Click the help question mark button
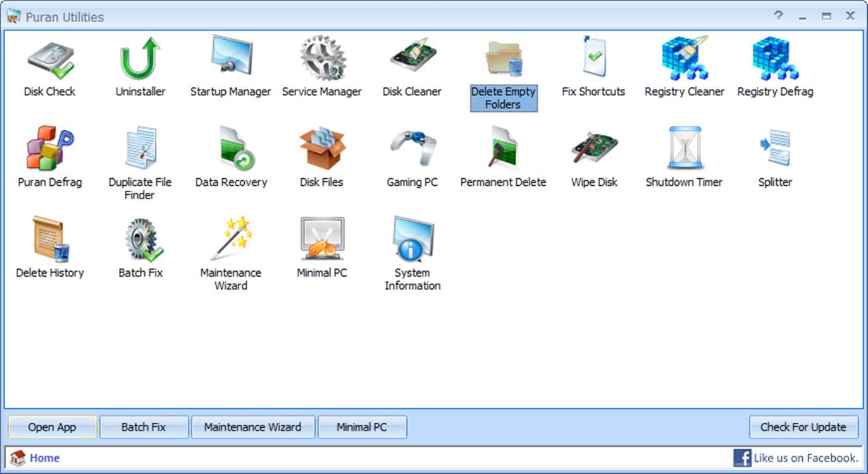The width and height of the screenshot is (868, 474). pyautogui.click(x=779, y=16)
